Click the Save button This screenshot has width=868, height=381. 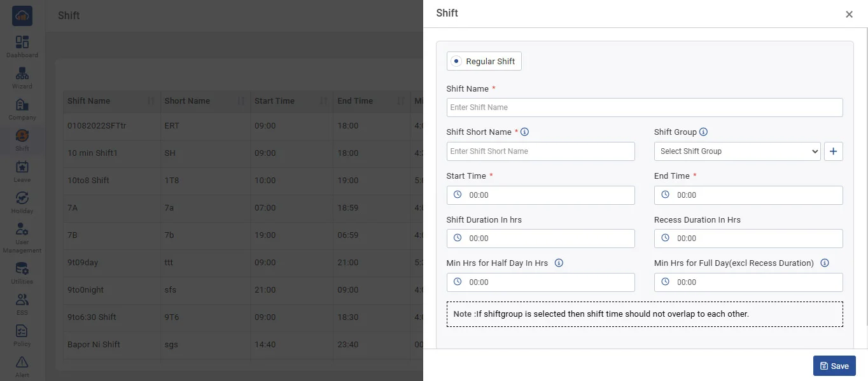click(x=834, y=366)
